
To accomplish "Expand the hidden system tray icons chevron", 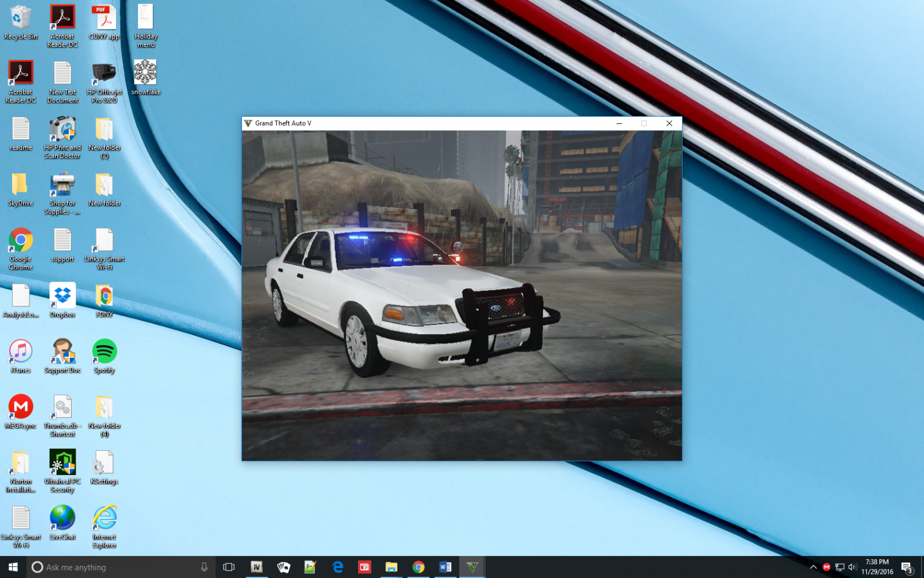I will pos(813,567).
